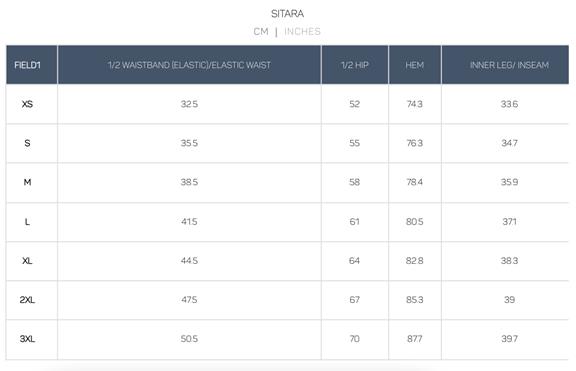This screenshot has height=371, width=576.
Task: Select the 3XL size row label
Action: 28,339
